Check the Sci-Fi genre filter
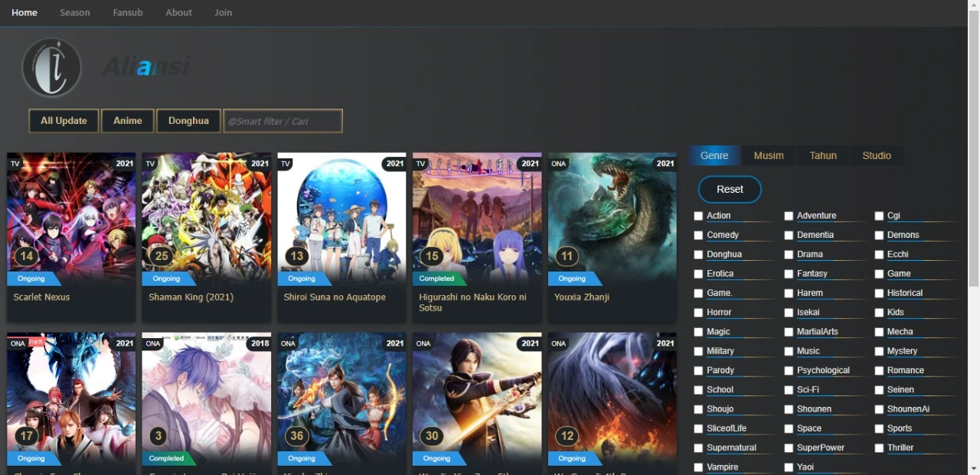 (789, 389)
